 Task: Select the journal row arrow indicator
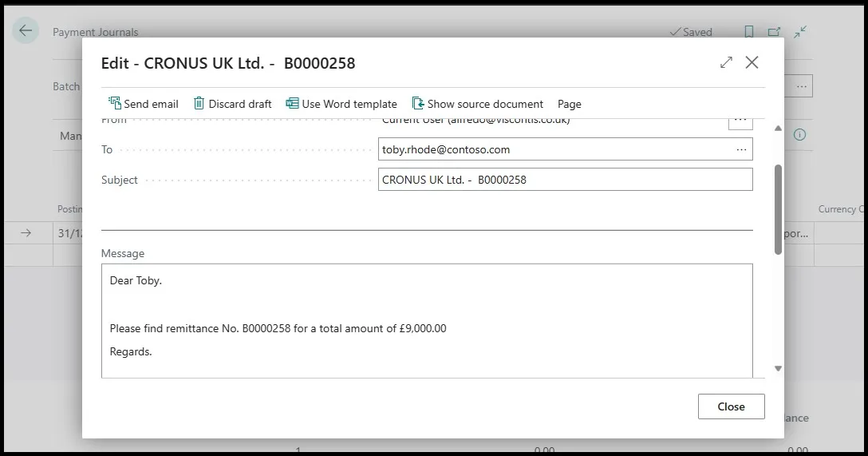click(26, 233)
